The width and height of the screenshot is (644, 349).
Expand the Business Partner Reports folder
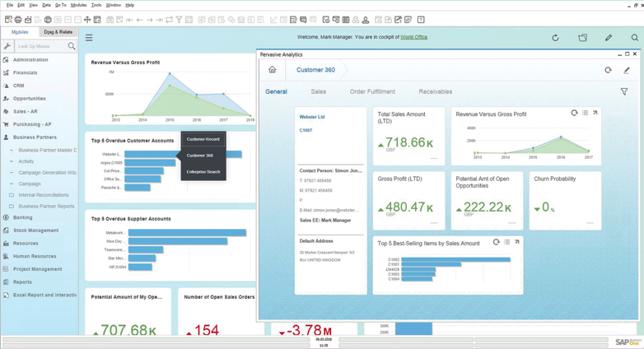pos(46,206)
